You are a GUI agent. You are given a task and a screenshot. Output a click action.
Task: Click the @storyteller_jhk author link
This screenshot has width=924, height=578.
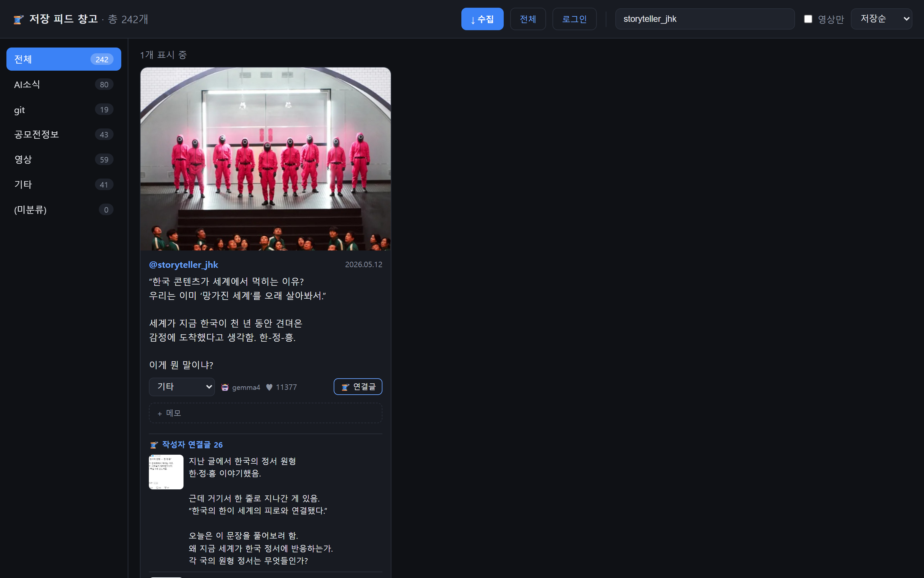coord(183,265)
